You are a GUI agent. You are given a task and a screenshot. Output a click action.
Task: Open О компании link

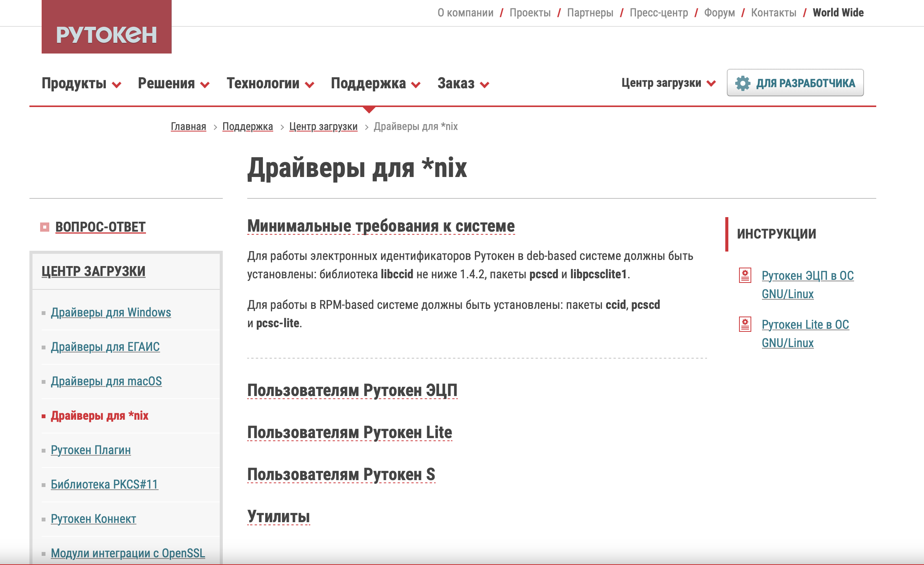click(465, 13)
